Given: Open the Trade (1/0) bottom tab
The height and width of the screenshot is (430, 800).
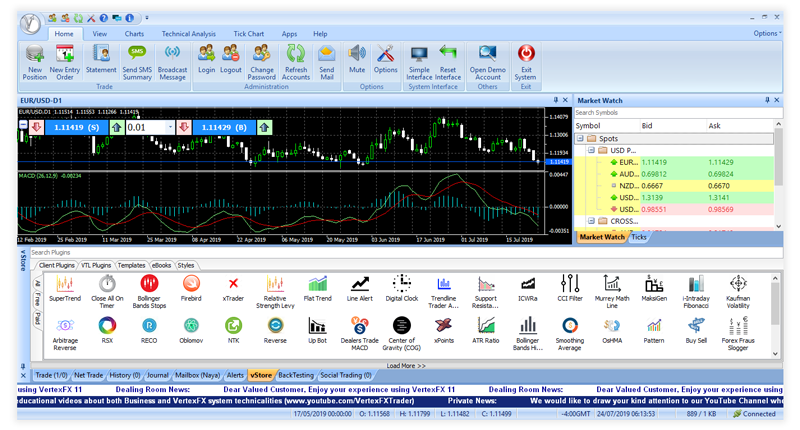Looking at the screenshot, I should (x=51, y=375).
